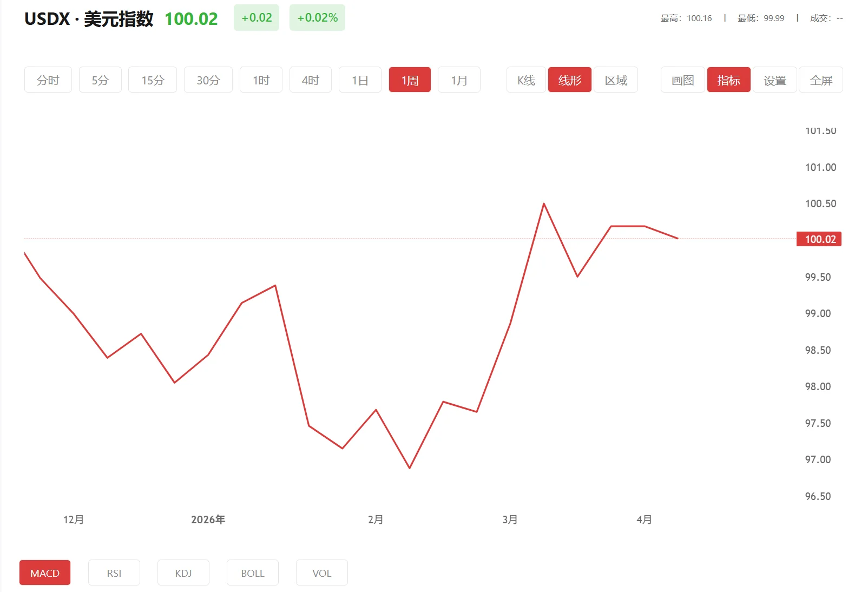Switch to the 1日 daily chart

click(360, 80)
